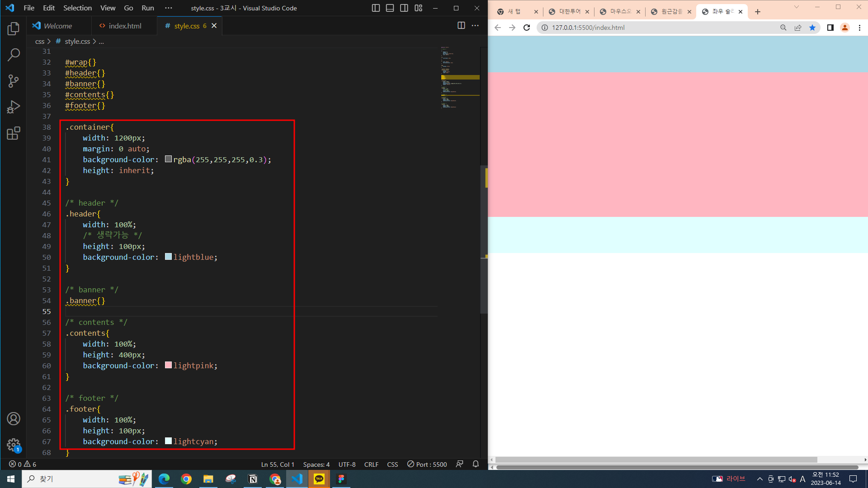
Task: Toggle the secondary side bar layout button
Action: point(404,8)
